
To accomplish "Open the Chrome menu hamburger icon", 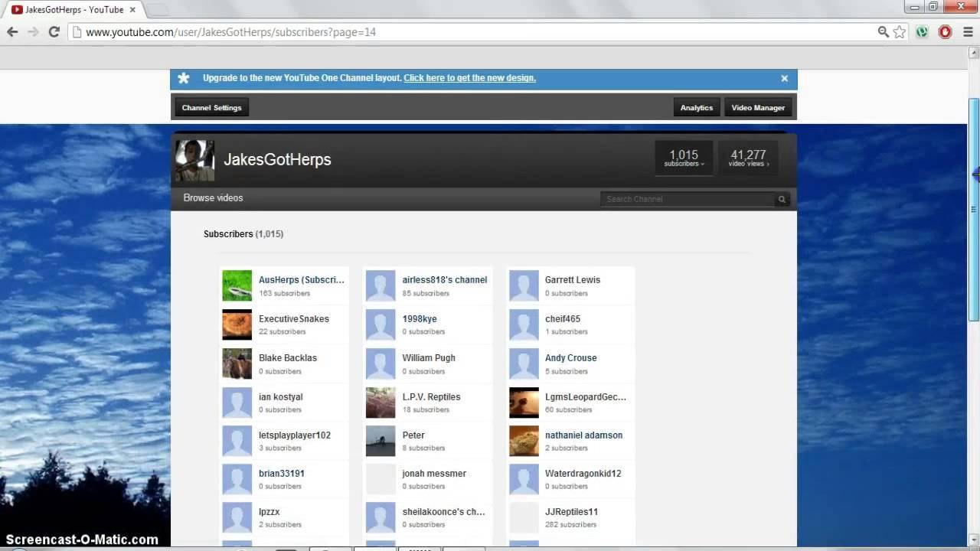I will pos(968,32).
